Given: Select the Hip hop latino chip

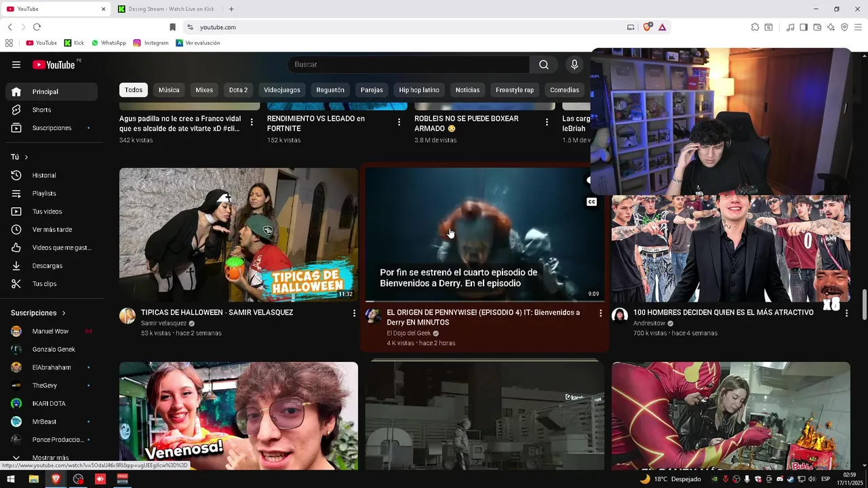Looking at the screenshot, I should (x=419, y=90).
